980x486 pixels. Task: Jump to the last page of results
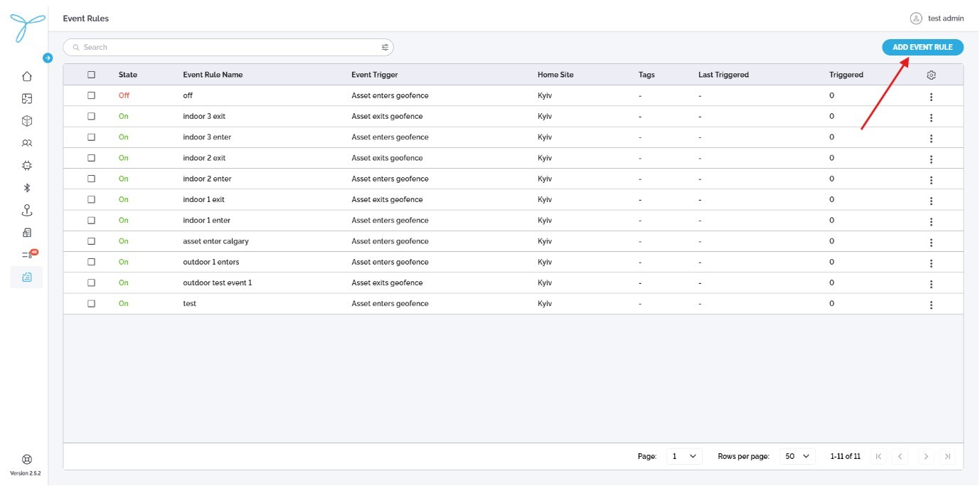(947, 456)
